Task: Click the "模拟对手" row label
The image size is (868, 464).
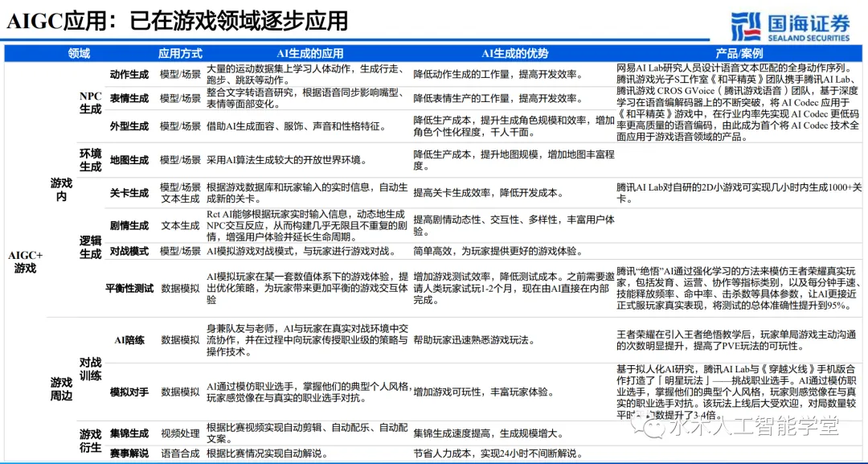Action: (x=129, y=392)
